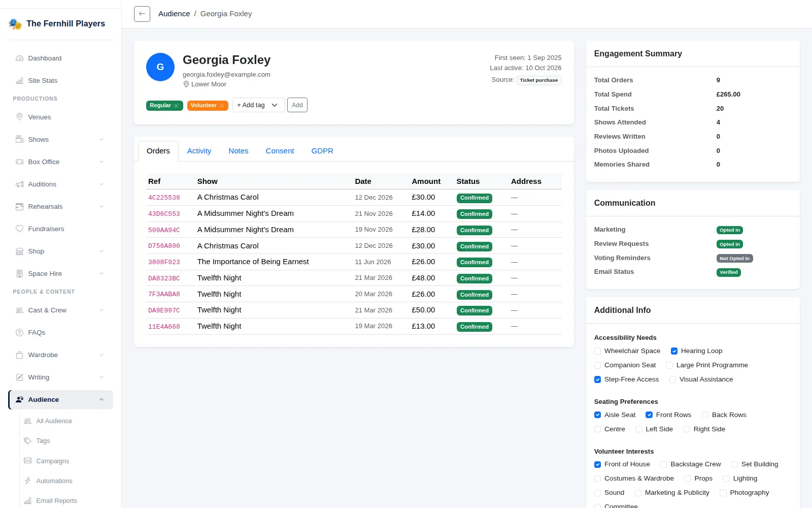Click the Email Reports submenu item

click(57, 501)
